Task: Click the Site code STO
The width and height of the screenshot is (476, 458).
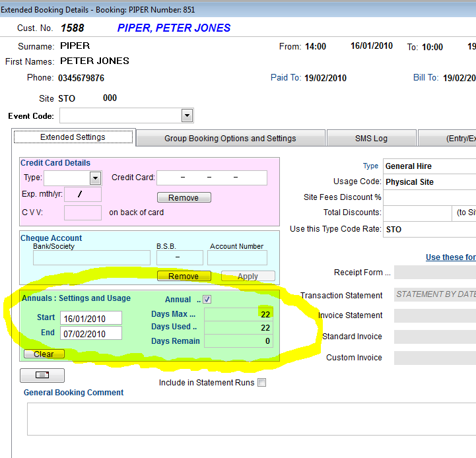Action: pyautogui.click(x=67, y=98)
